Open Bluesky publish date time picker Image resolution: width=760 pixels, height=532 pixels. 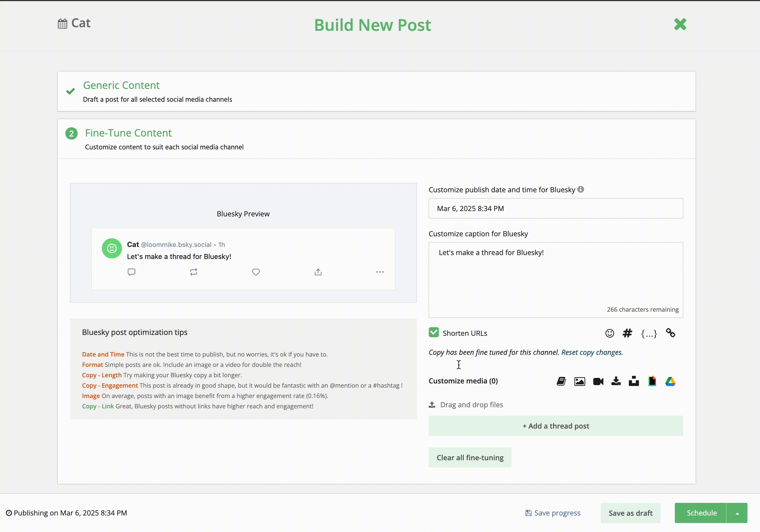pos(555,208)
